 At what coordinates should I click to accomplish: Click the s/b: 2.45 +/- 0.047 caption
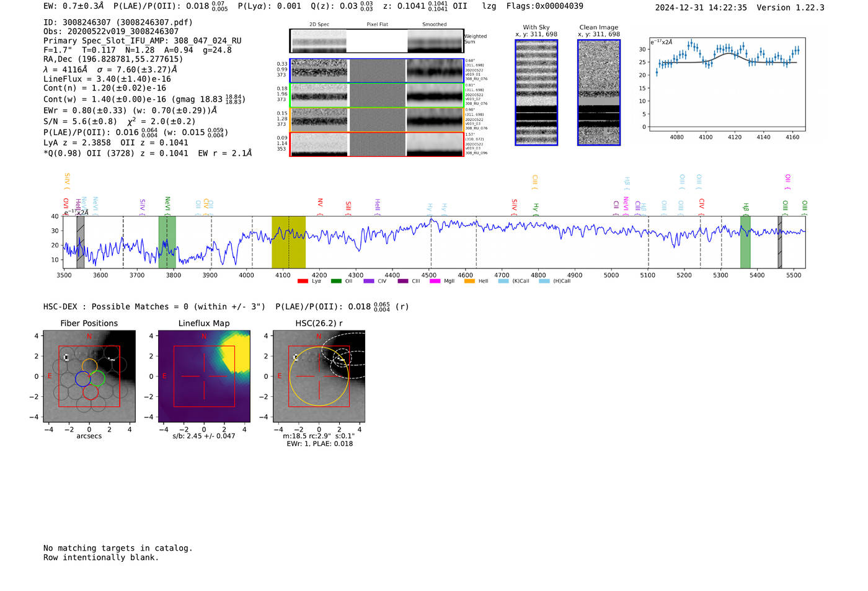204,436
